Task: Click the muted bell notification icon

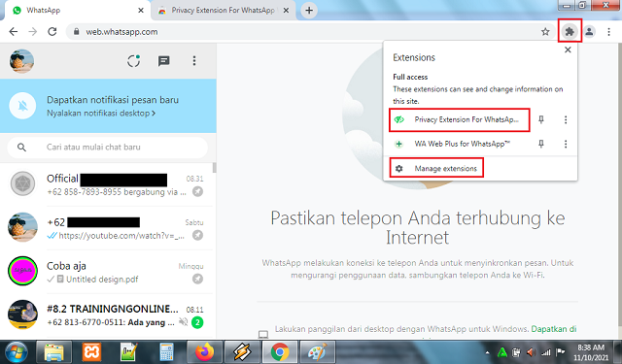Action: [22, 106]
